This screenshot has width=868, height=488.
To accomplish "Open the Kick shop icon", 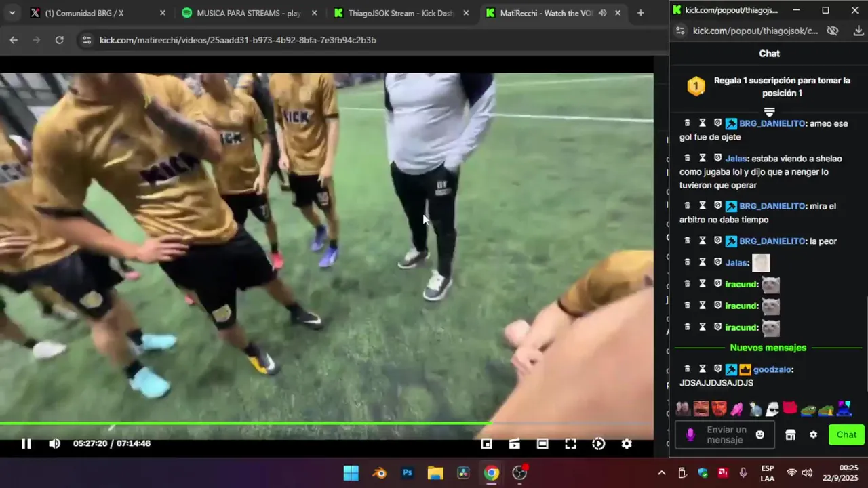I will pyautogui.click(x=790, y=435).
